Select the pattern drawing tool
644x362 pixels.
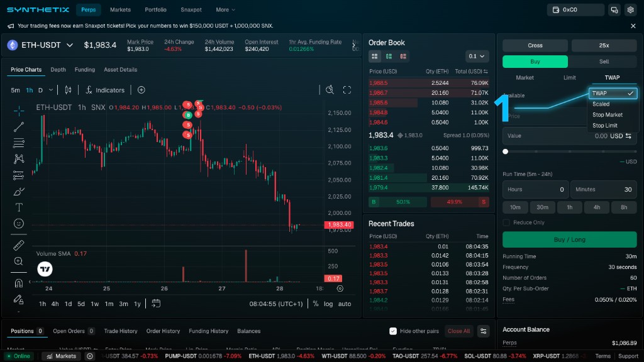(18, 159)
